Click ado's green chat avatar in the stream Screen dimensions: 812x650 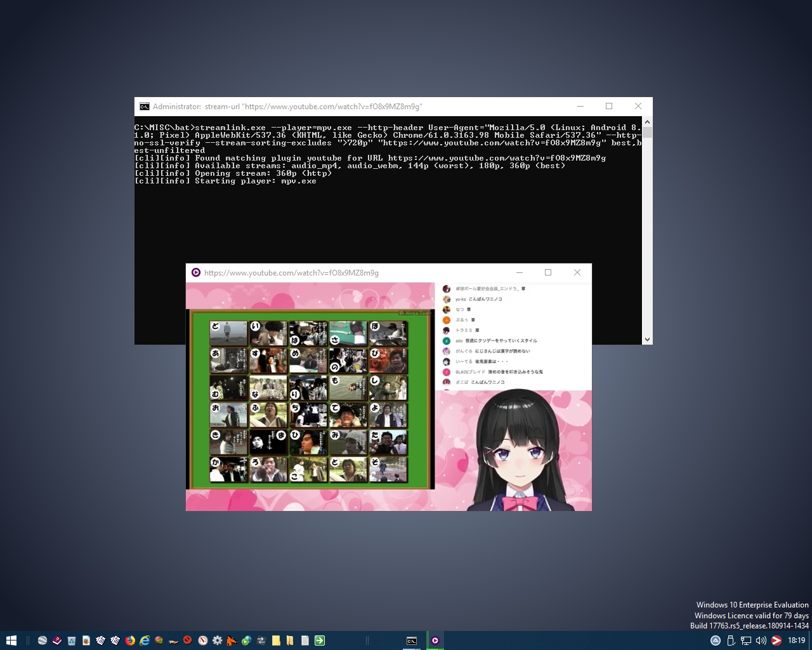[447, 341]
